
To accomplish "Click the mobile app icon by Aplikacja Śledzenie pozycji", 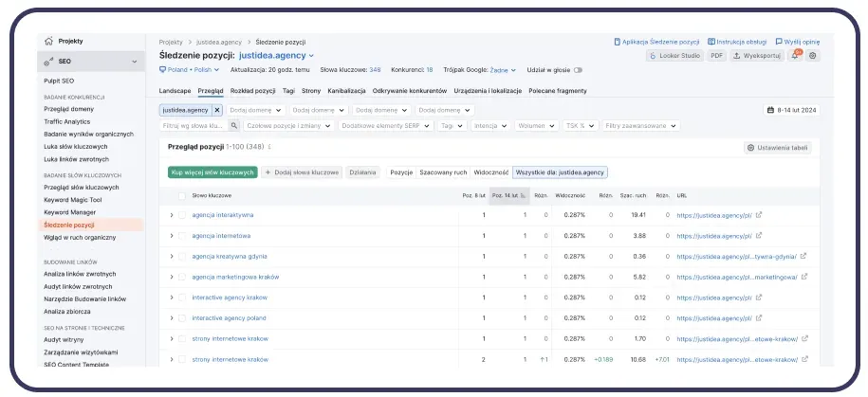I will 618,42.
